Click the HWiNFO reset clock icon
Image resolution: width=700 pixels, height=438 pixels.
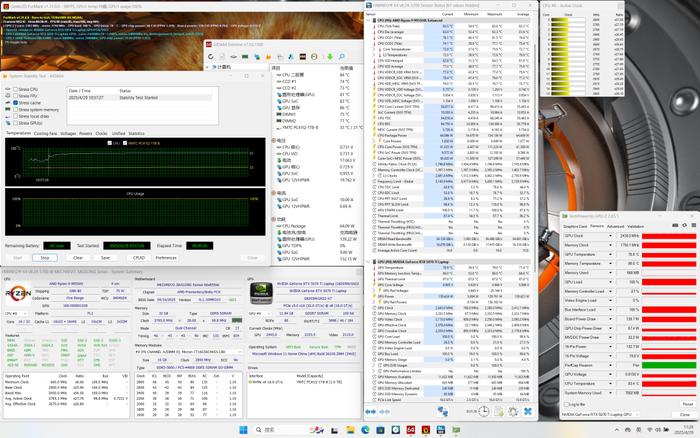click(x=484, y=411)
